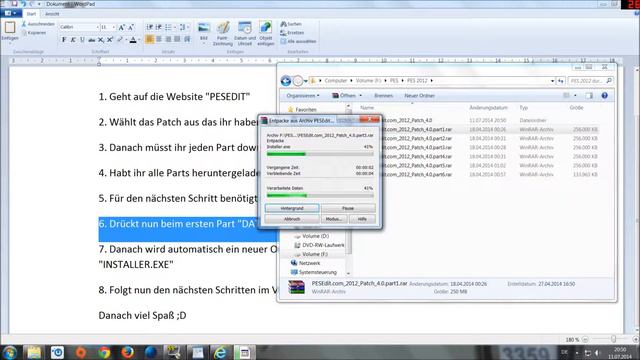Click the Explorer search field

[591, 81]
